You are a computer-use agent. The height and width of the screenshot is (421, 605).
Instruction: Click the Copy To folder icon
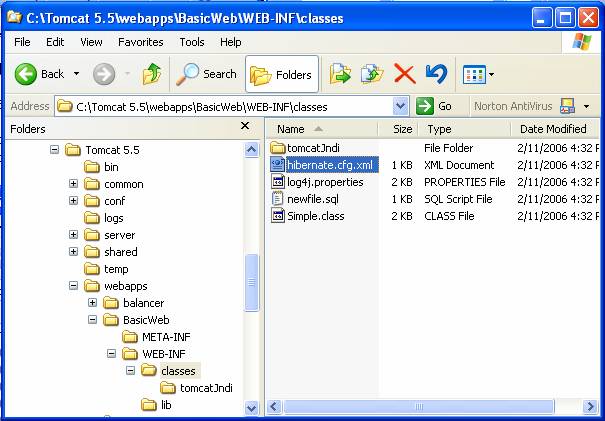(372, 74)
